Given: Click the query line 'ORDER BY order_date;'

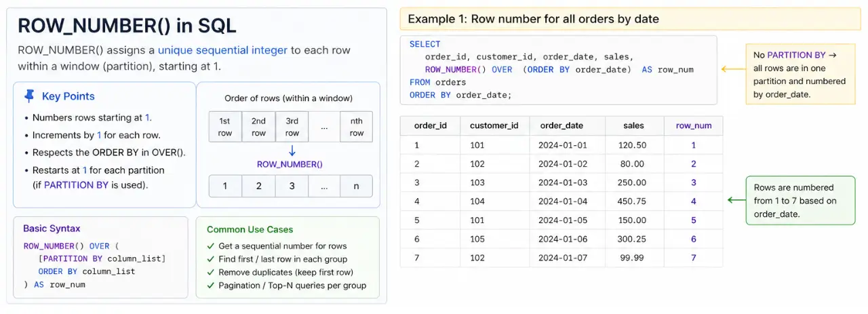Looking at the screenshot, I should tap(460, 95).
